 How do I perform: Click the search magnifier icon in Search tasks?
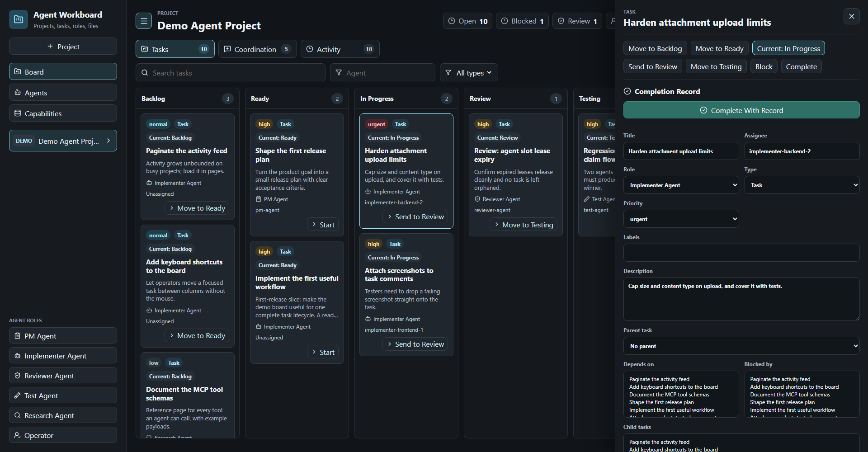pyautogui.click(x=145, y=72)
